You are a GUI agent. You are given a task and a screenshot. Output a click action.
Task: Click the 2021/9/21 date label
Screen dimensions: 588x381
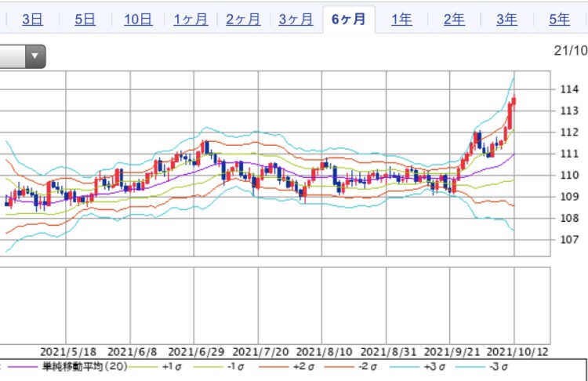[x=452, y=352]
